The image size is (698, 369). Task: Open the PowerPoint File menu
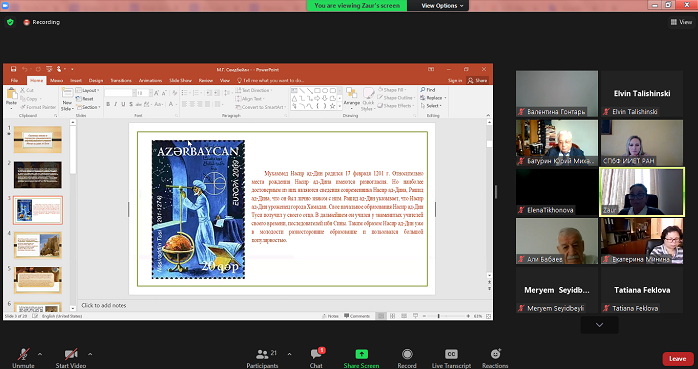14,81
